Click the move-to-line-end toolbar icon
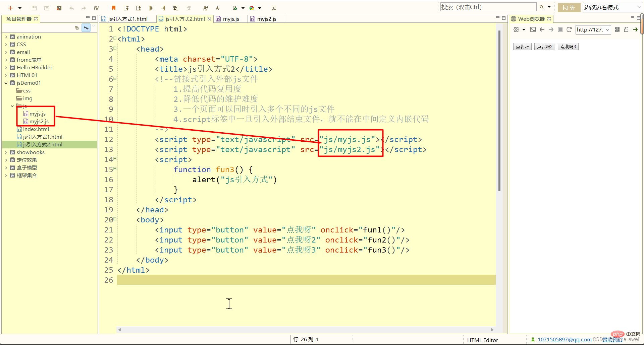The width and height of the screenshot is (644, 345). coord(163,8)
